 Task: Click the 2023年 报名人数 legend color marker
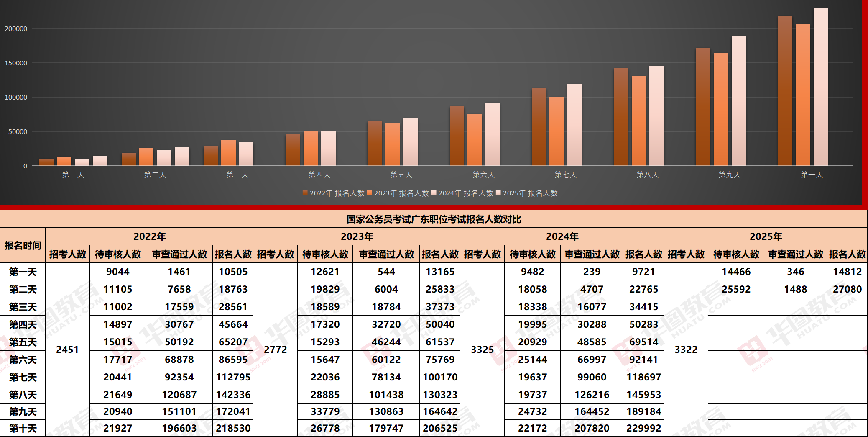pos(370,193)
